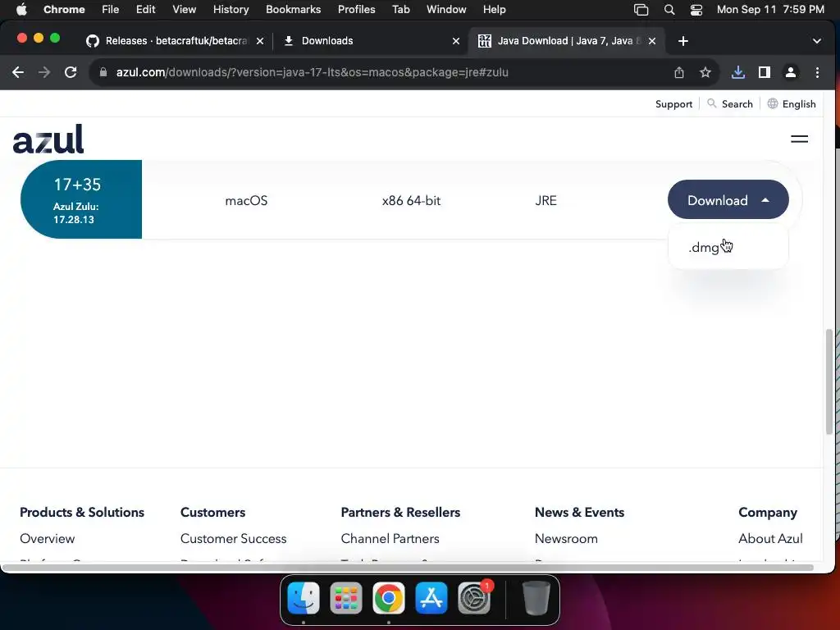Open macOS Control Center icon

[696, 10]
